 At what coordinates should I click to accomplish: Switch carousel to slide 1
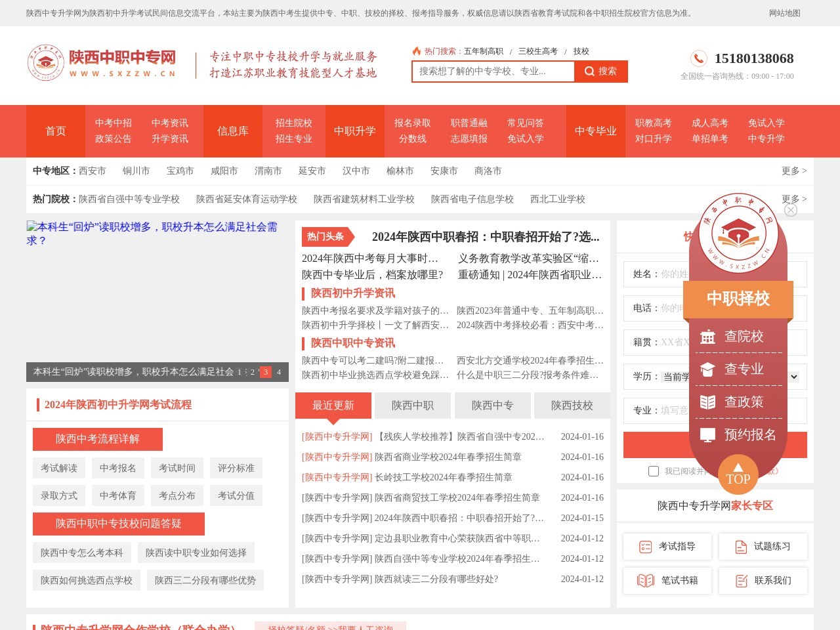click(240, 372)
